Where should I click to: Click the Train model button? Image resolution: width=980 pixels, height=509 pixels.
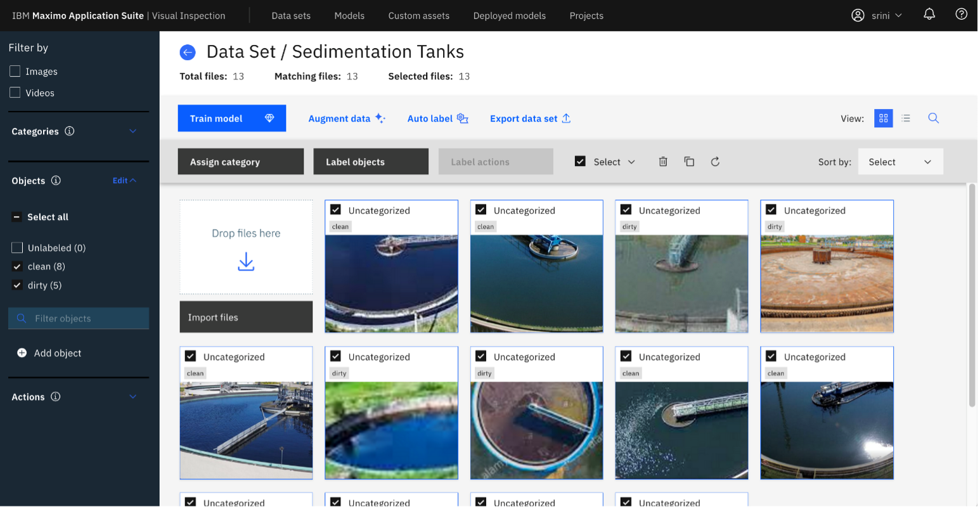click(232, 119)
